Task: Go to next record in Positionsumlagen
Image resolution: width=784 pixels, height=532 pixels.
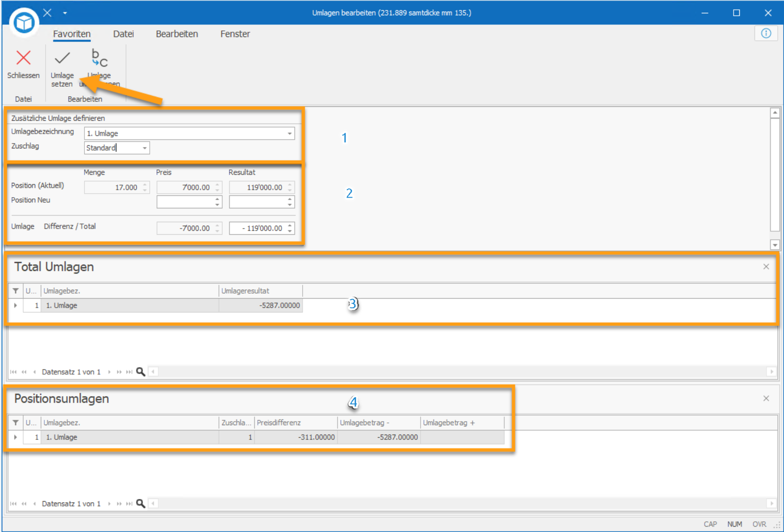Action: [x=109, y=504]
